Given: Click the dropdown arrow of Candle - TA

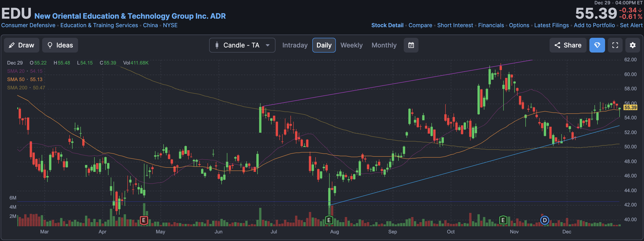Looking at the screenshot, I should 267,45.
